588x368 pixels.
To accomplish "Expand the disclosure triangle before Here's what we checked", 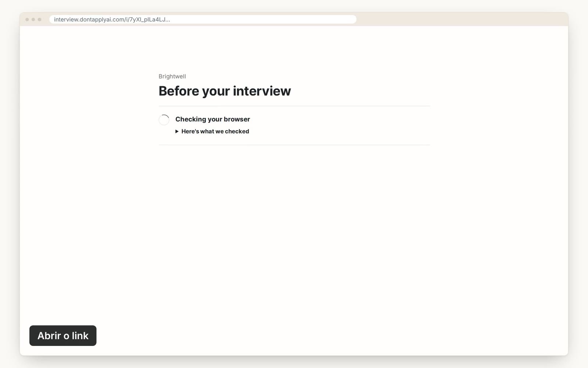I will 177,131.
